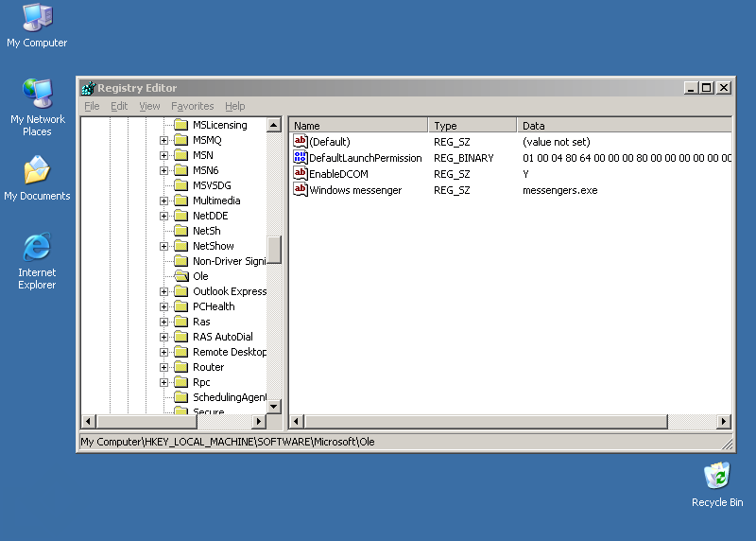Click the tree pane scroll right arrow
The image size is (756, 541).
258,421
